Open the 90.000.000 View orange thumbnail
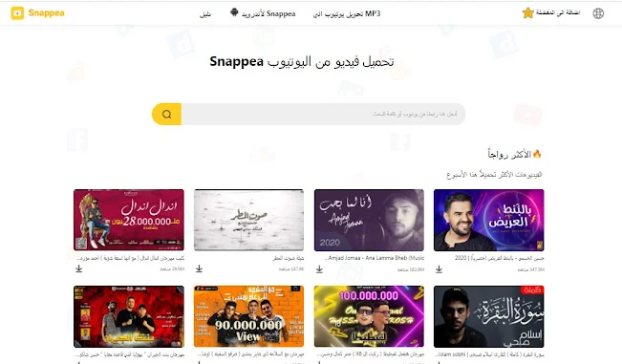Screen dimensions: 622x364 pyautogui.click(x=248, y=316)
